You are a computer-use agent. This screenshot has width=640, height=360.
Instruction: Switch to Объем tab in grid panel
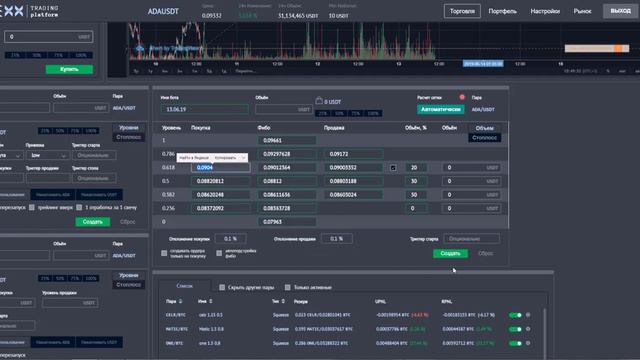[x=484, y=128]
